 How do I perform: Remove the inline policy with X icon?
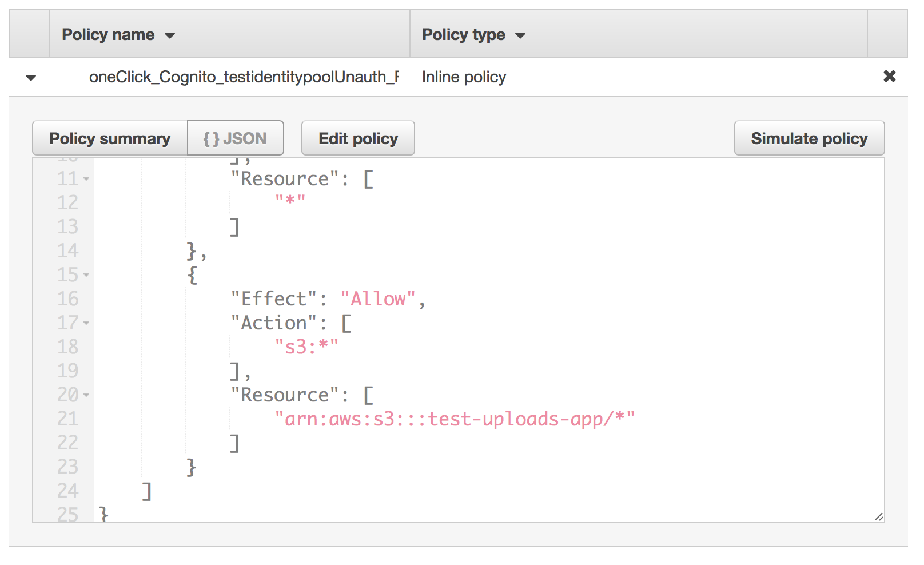(889, 76)
